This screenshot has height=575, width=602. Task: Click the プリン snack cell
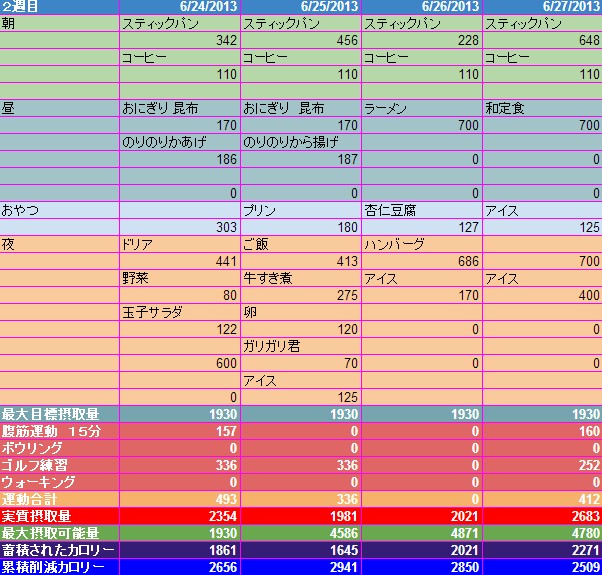pyautogui.click(x=301, y=210)
